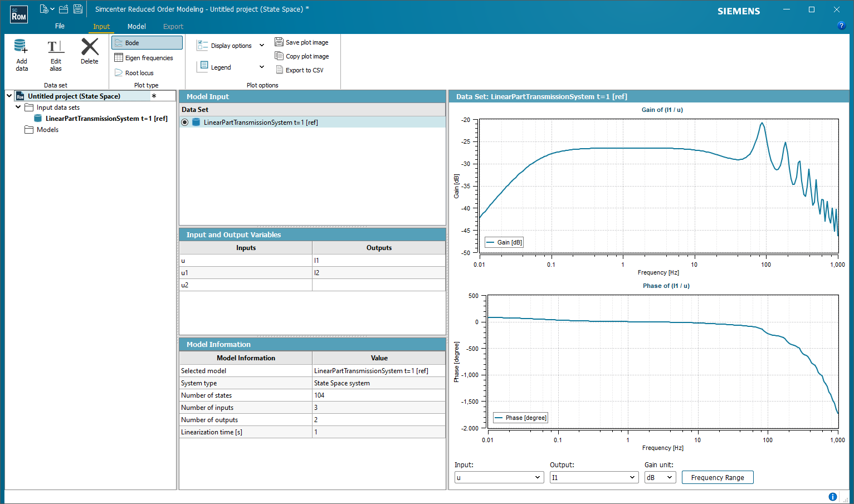This screenshot has width=854, height=504.
Task: Click input row u2
Action: click(x=246, y=285)
